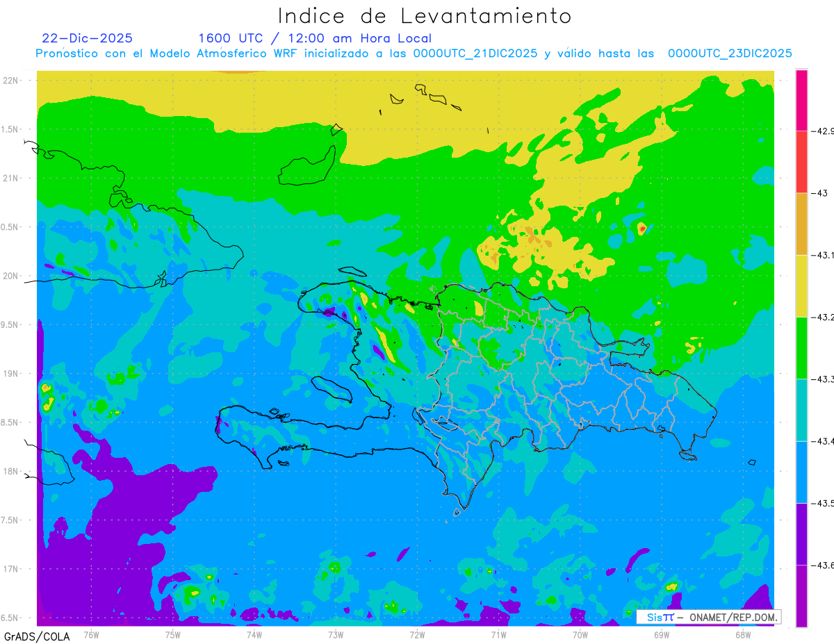Click the legend value "-43.5"
Screen dimensions: 834x644
(823, 503)
